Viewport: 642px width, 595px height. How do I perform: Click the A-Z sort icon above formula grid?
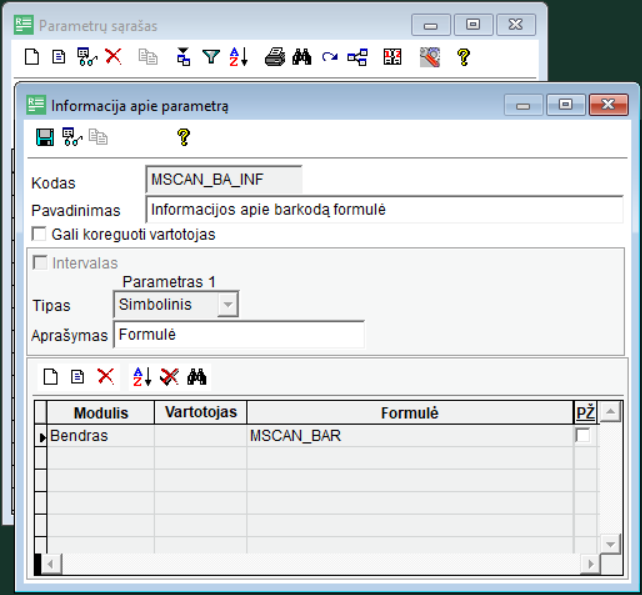142,377
